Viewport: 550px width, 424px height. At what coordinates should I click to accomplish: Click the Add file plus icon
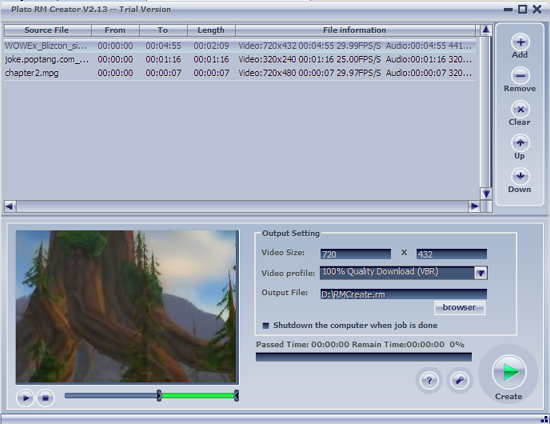520,42
